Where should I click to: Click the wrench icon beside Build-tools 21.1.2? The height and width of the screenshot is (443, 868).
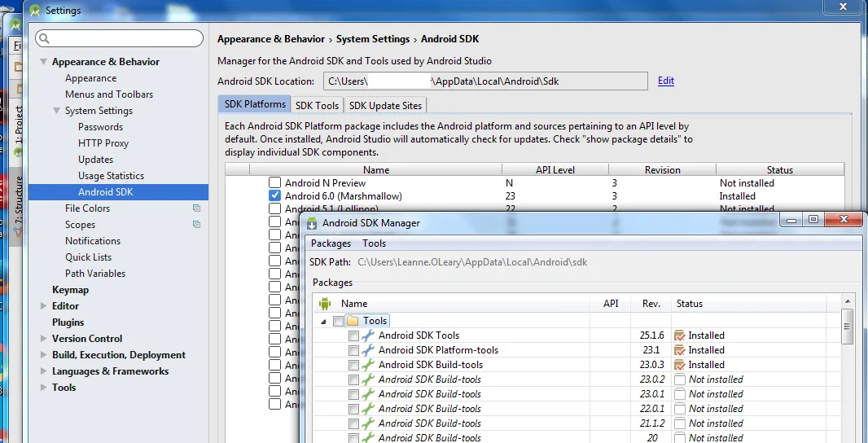[x=367, y=423]
